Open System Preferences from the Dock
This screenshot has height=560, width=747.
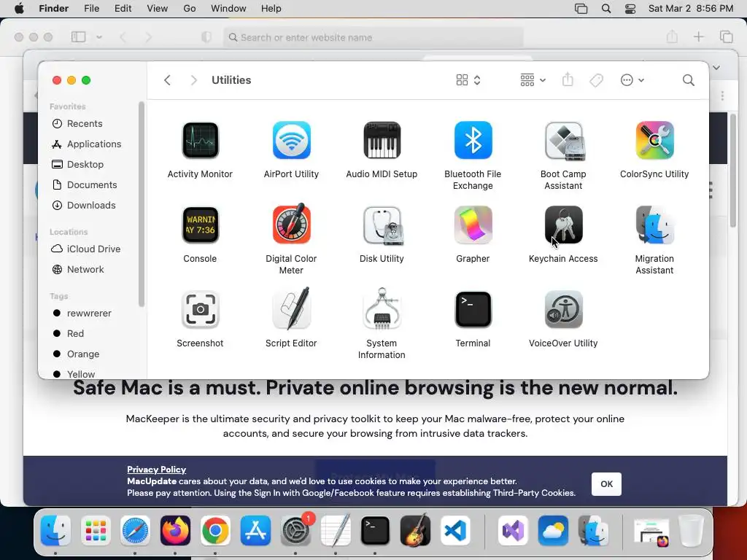295,531
